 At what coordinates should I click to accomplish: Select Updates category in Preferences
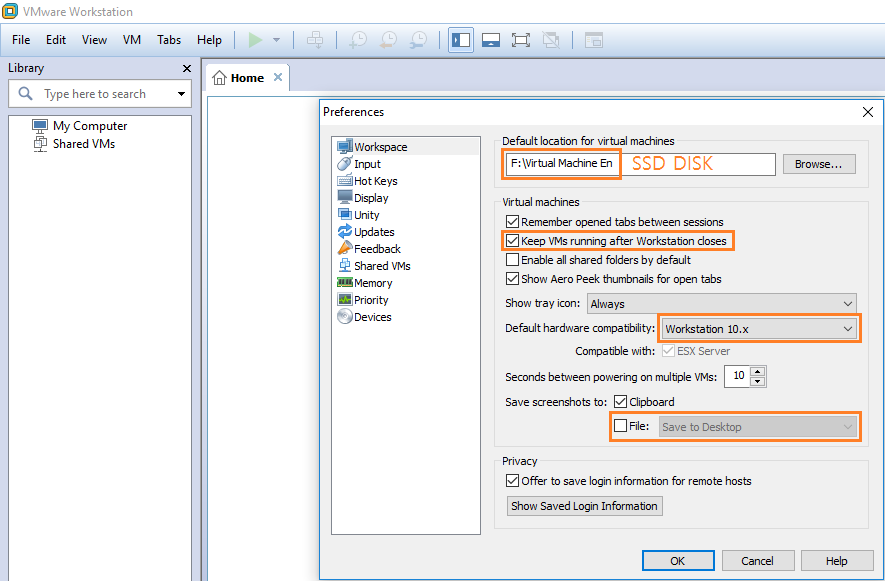point(366,231)
